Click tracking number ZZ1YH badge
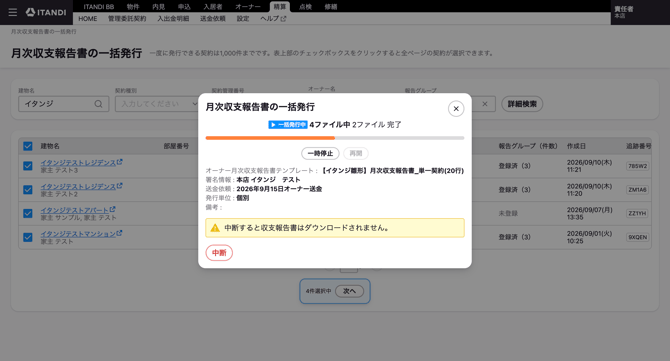This screenshot has height=361, width=670. pos(638,213)
